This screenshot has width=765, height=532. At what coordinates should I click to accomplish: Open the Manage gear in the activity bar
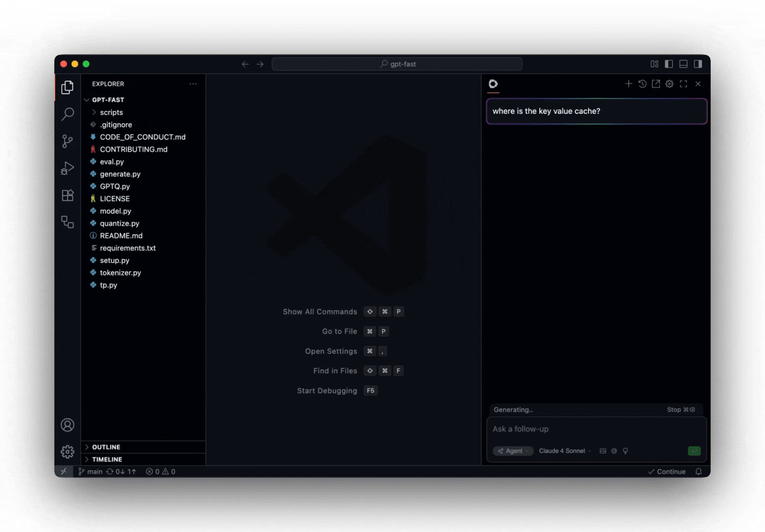click(x=68, y=452)
